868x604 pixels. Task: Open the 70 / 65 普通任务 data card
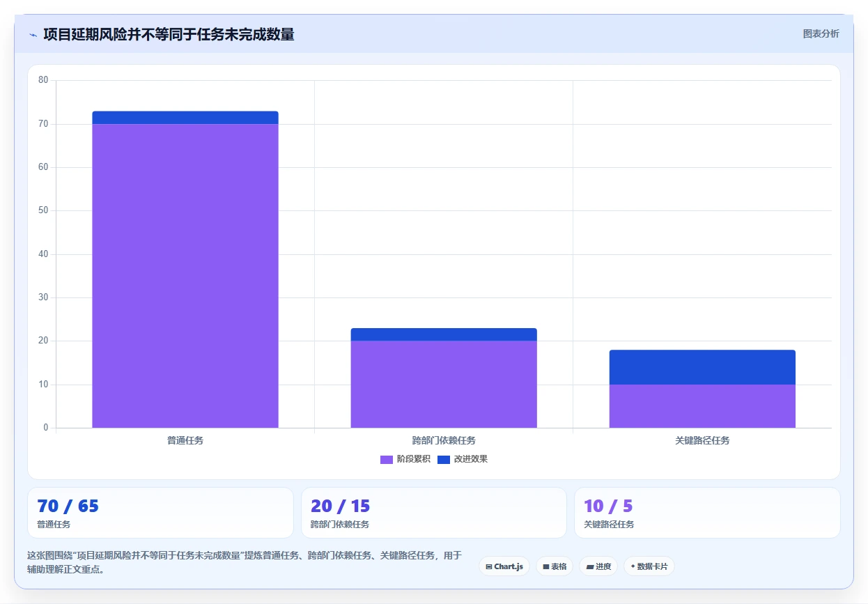pos(160,513)
